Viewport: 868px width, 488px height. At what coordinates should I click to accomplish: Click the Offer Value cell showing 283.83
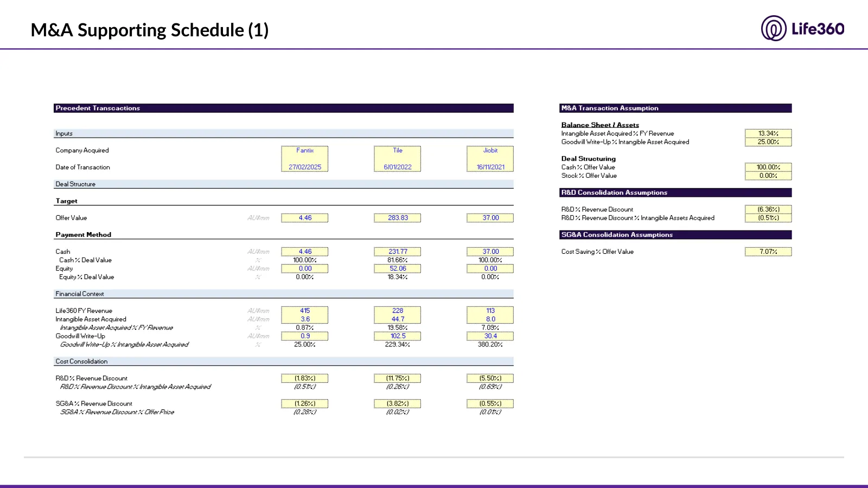[x=398, y=218]
